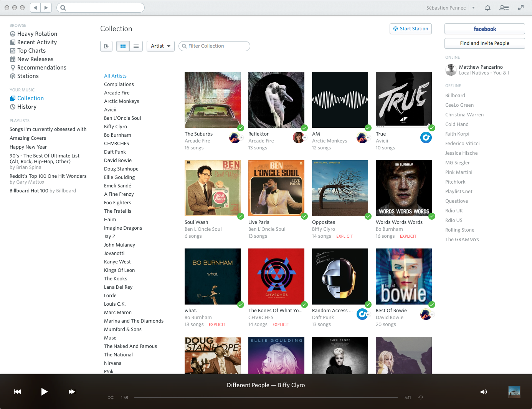Click the volume speaker icon
The height and width of the screenshot is (409, 532).
484,392
